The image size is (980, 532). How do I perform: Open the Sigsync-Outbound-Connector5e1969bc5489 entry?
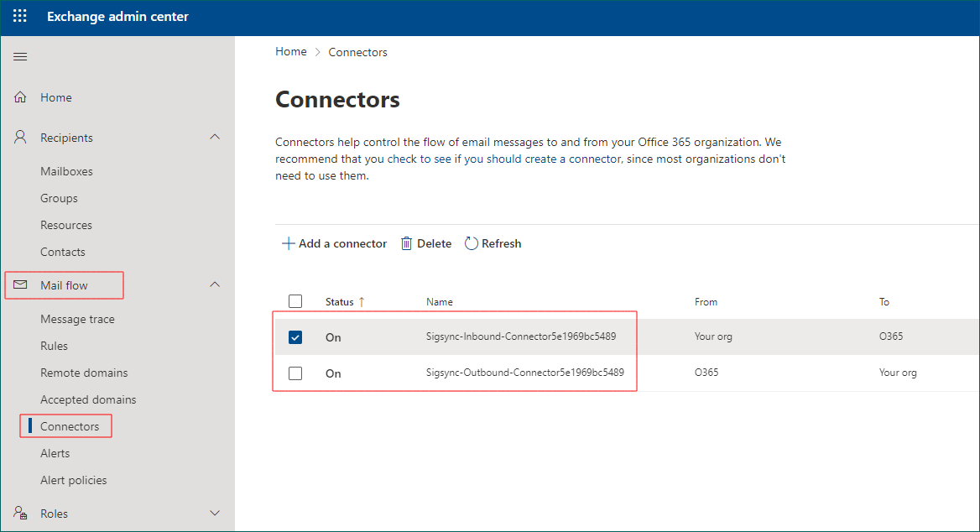click(x=524, y=373)
